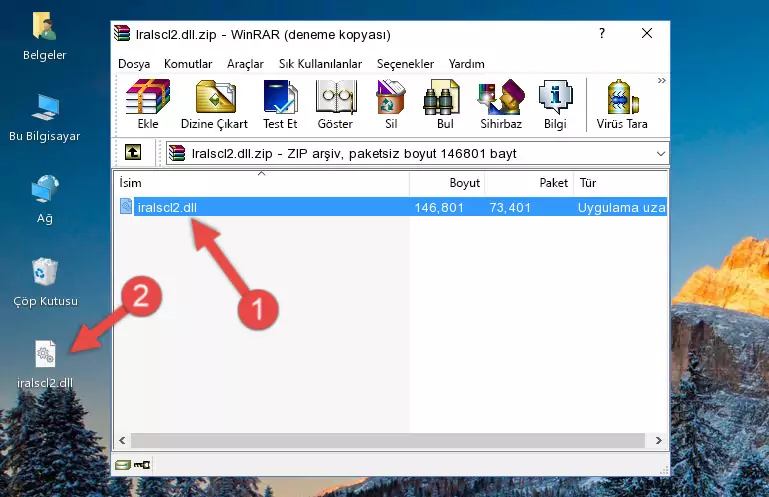Open the Sık Kullanılanlar menu

(320, 64)
